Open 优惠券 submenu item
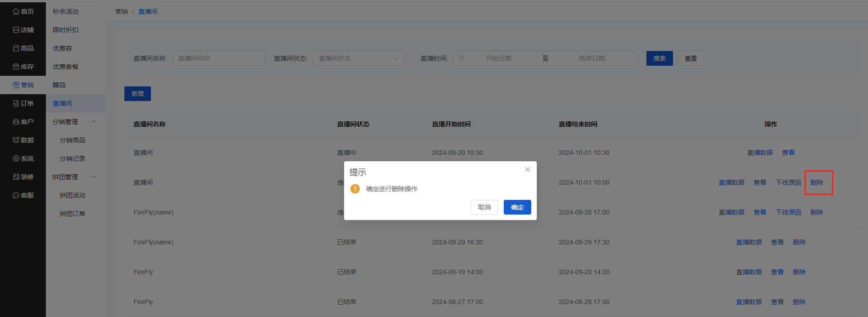The image size is (868, 317). [62, 48]
